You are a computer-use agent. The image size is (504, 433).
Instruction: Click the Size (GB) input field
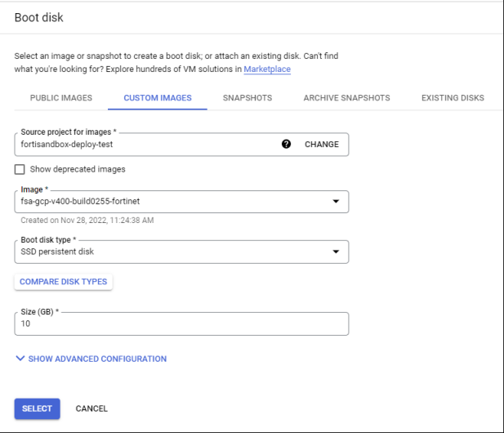[x=181, y=324]
